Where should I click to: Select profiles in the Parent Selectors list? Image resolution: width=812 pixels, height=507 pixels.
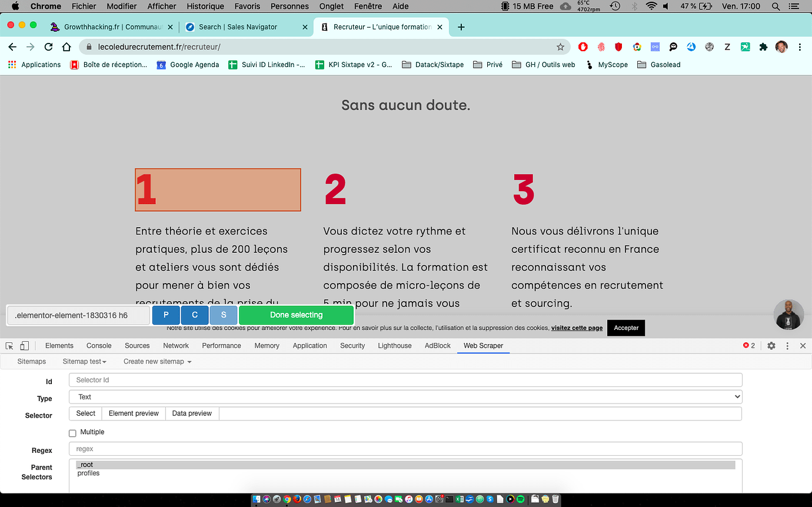[x=88, y=473]
